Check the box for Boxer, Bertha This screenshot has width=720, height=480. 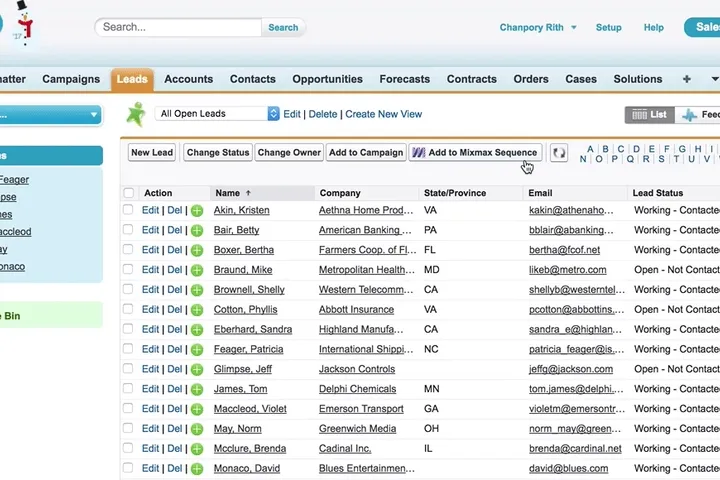coord(128,249)
